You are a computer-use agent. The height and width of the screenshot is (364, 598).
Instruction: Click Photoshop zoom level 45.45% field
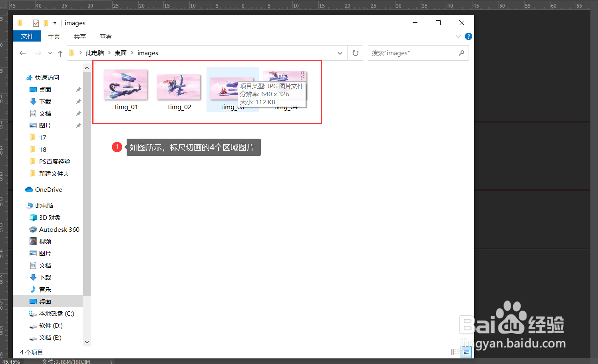coord(11,362)
